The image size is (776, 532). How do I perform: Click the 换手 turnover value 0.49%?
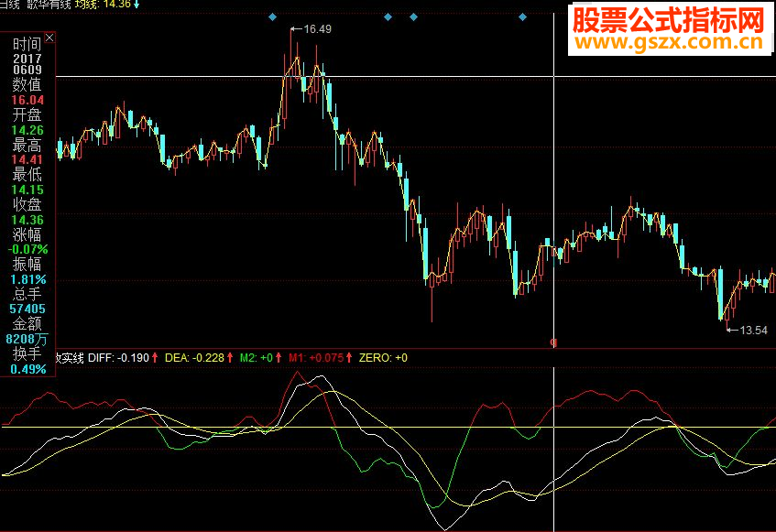point(28,369)
